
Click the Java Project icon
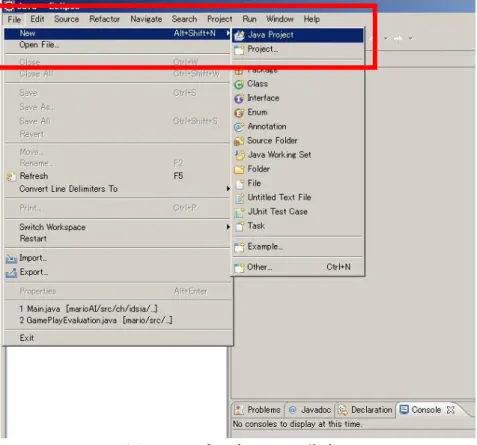(x=239, y=35)
